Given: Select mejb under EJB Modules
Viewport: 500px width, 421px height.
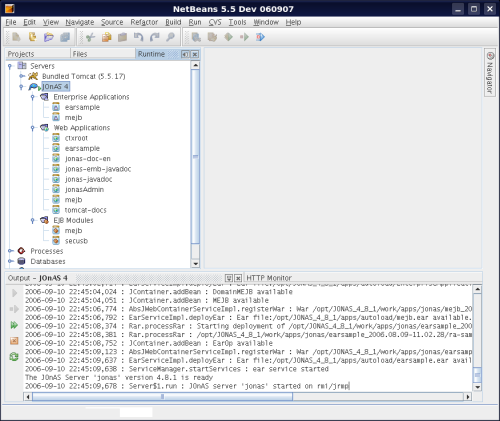Looking at the screenshot, I should [73, 230].
